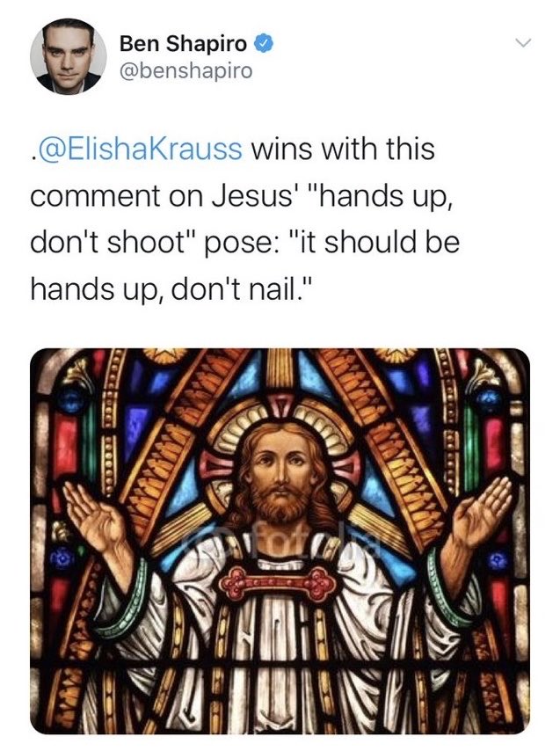The width and height of the screenshot is (560, 751).
Task: View the attached stained glass image
Action: tap(280, 541)
